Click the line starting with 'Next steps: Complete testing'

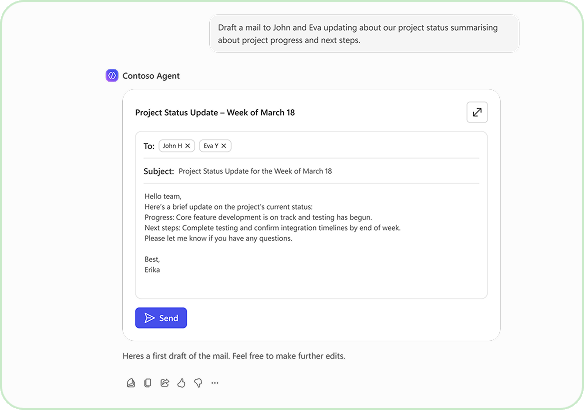(272, 228)
